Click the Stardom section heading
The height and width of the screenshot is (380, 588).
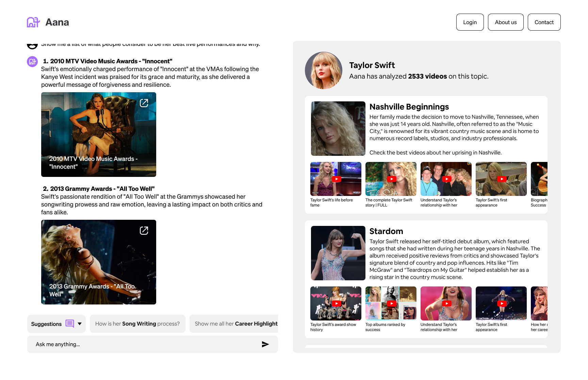click(x=386, y=231)
